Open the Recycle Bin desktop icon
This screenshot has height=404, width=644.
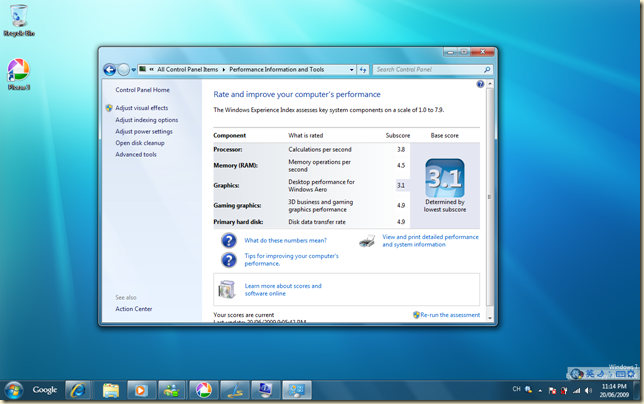(x=18, y=21)
